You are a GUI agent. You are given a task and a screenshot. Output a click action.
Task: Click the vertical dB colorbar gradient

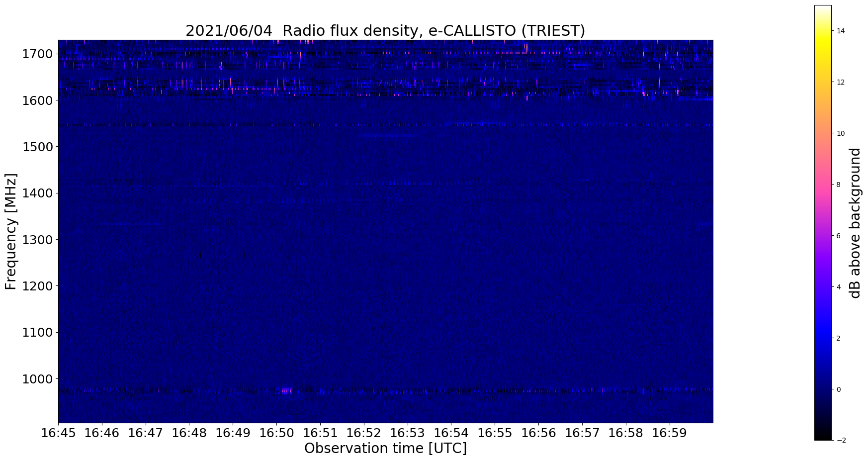[x=823, y=223]
